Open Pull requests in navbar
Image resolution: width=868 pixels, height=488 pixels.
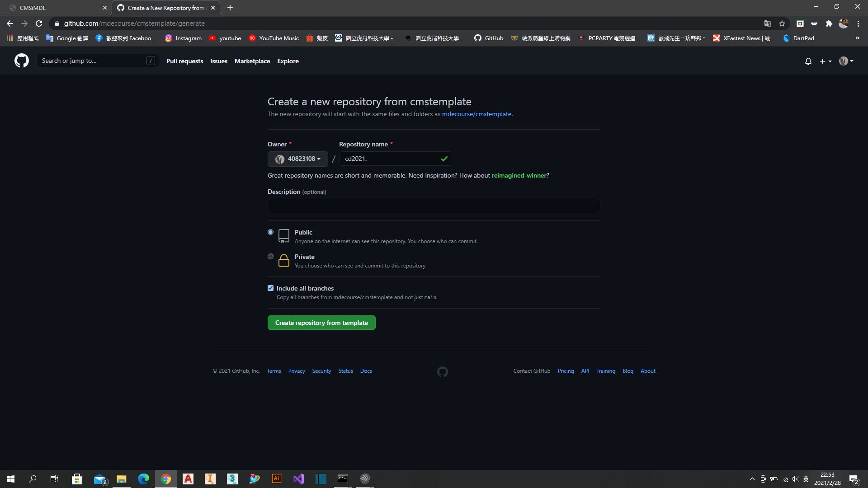pyautogui.click(x=184, y=61)
